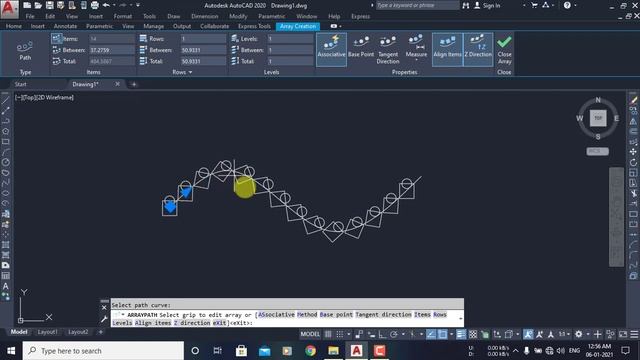Image resolution: width=640 pixels, height=360 pixels.
Task: Switch to the Express Tools ribbon tab
Action: tap(254, 26)
